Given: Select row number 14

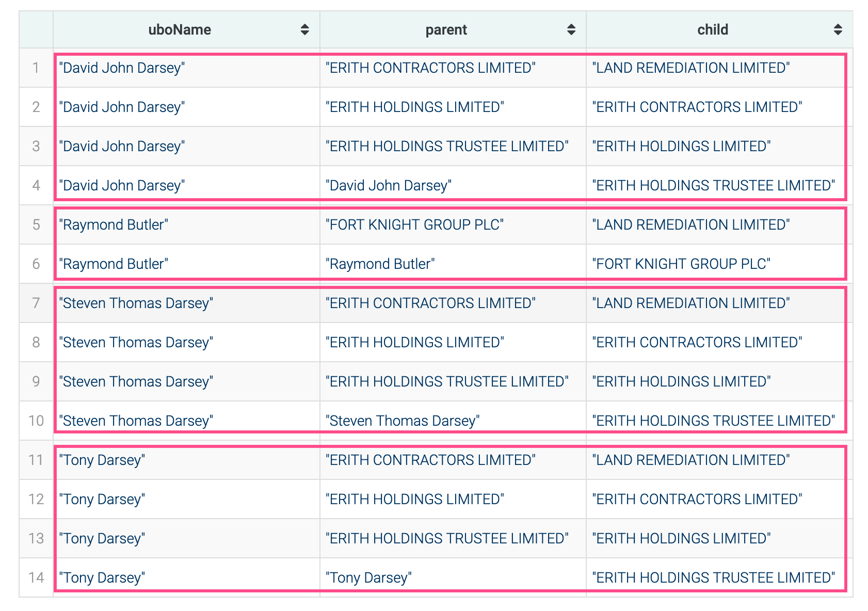Looking at the screenshot, I should pyautogui.click(x=36, y=577).
